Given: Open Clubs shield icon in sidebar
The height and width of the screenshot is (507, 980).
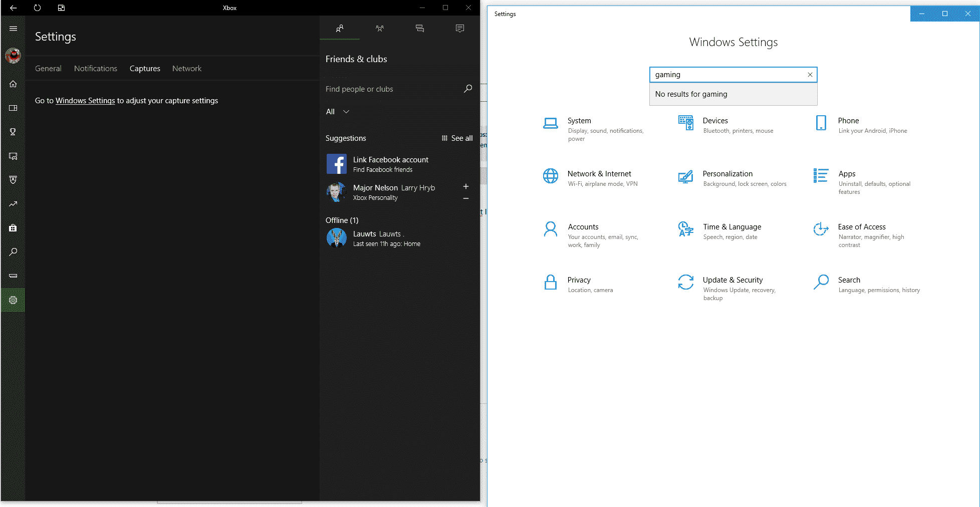Looking at the screenshot, I should click(x=13, y=180).
